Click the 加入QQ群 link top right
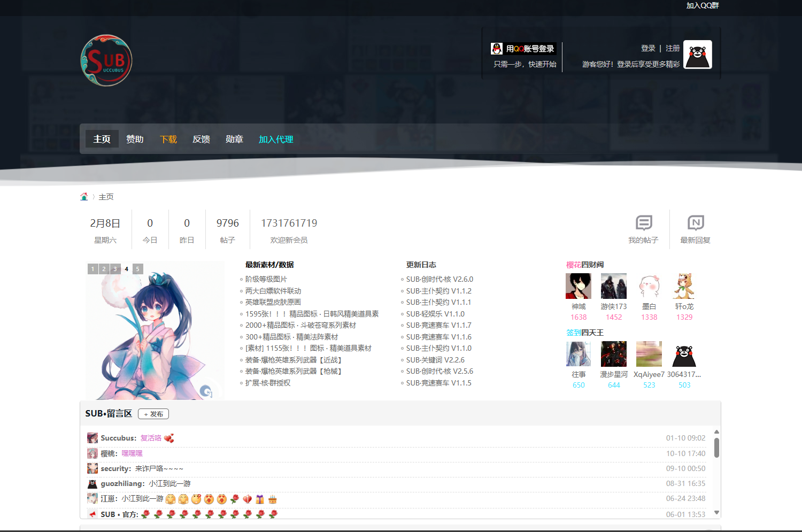The height and width of the screenshot is (532, 802). pyautogui.click(x=703, y=6)
